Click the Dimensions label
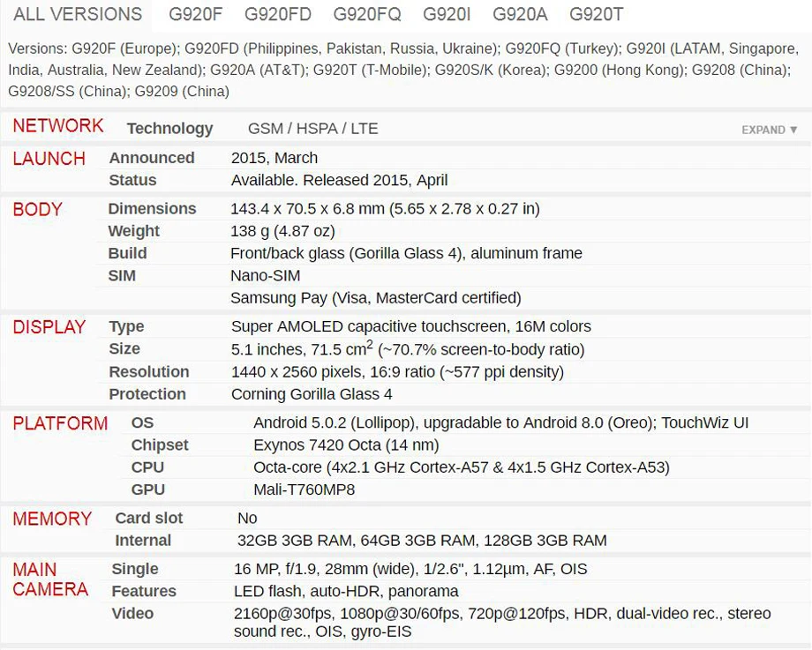 [x=152, y=208]
